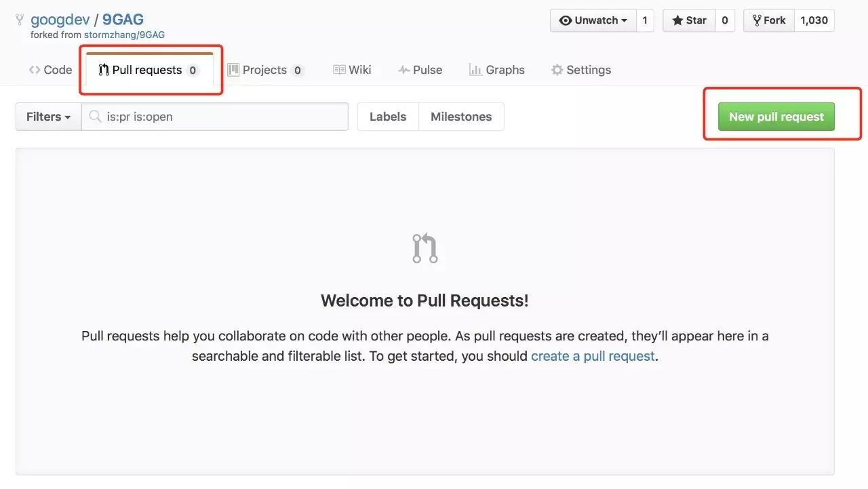Click the project board icon in Projects tab
Image resolution: width=868 pixels, height=489 pixels.
coord(233,70)
